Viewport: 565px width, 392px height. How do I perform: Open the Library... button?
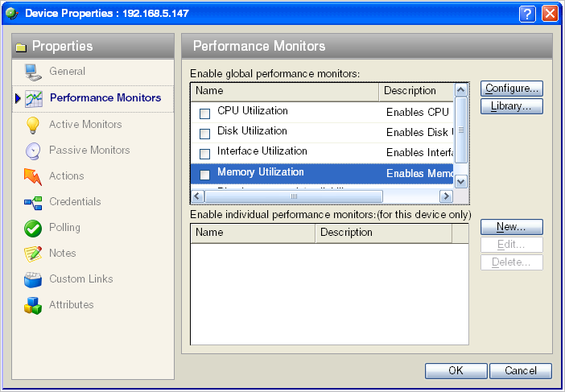pyautogui.click(x=512, y=106)
